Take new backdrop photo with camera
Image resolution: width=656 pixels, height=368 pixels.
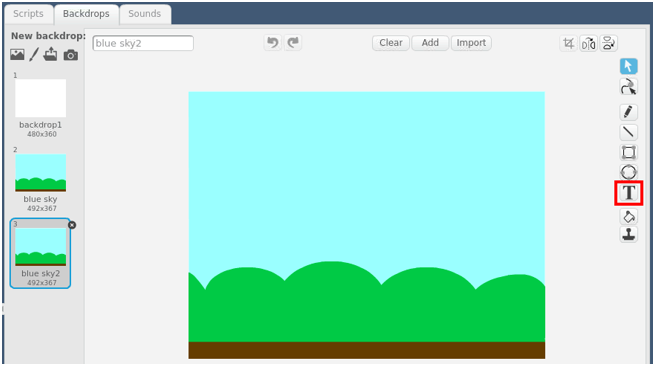click(70, 55)
